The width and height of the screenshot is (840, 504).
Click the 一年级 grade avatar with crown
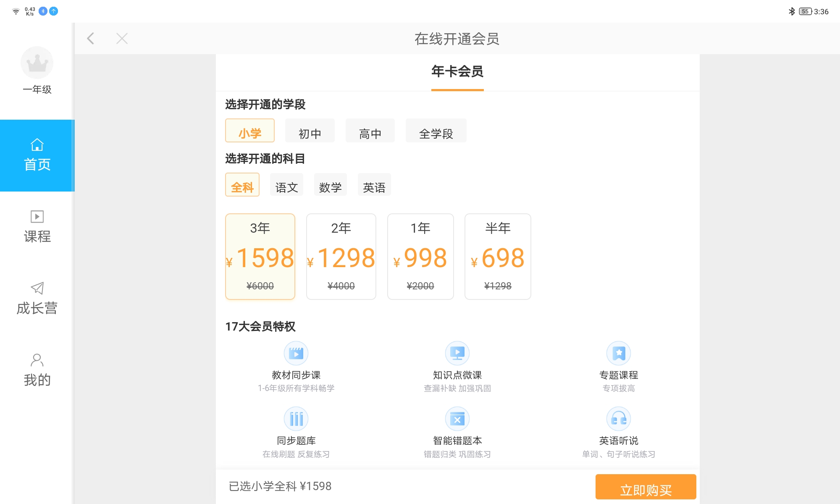point(37,63)
